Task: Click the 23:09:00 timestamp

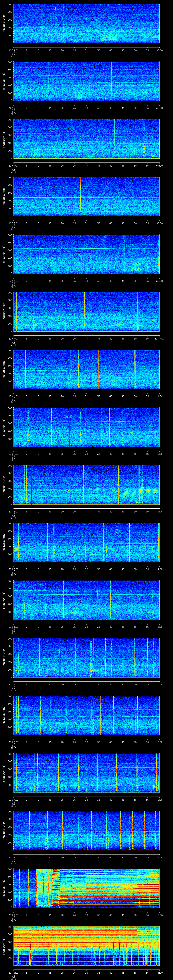Action: coord(13,915)
